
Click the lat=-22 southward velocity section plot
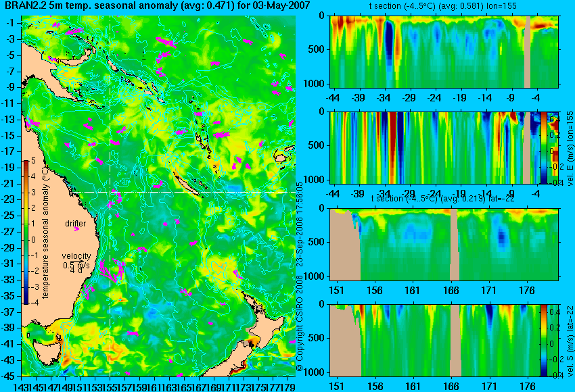(435, 341)
